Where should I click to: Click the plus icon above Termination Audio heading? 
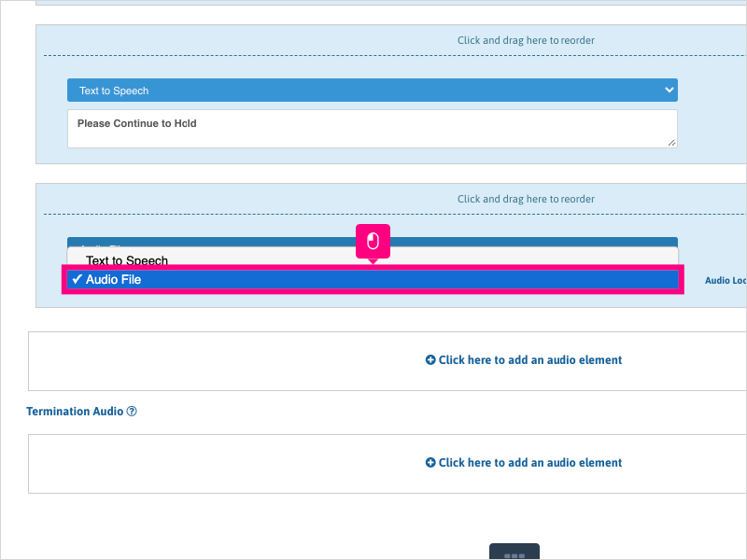pos(430,360)
